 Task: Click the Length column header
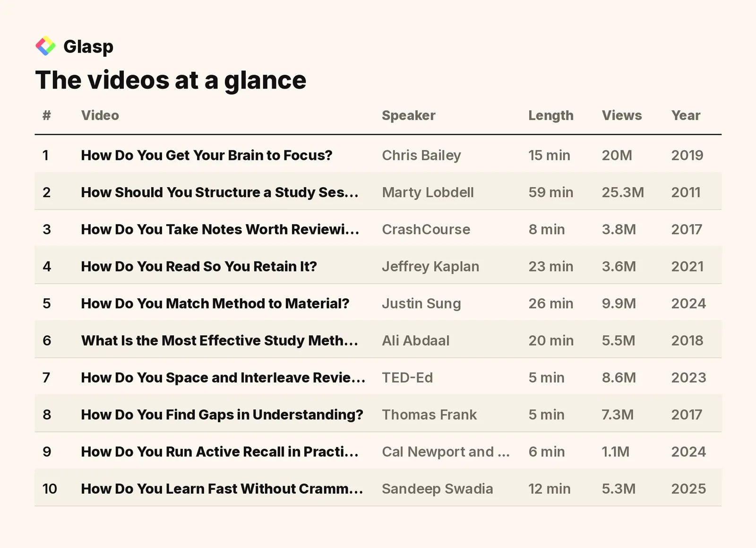pos(551,115)
